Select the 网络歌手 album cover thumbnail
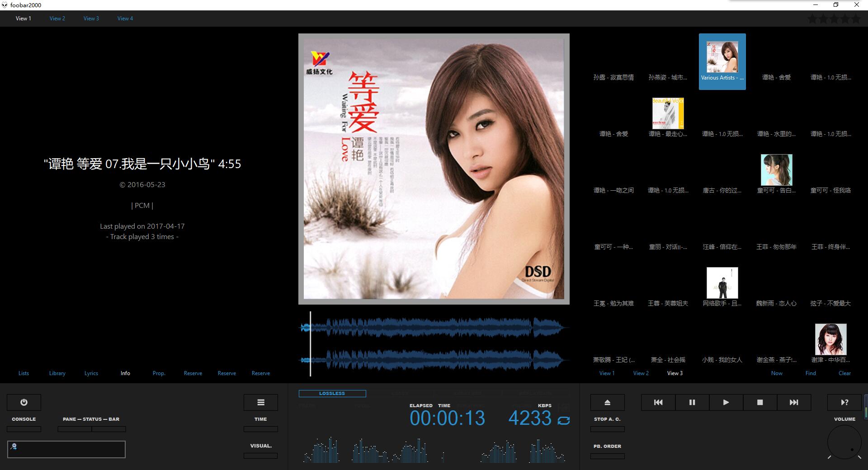 click(722, 283)
